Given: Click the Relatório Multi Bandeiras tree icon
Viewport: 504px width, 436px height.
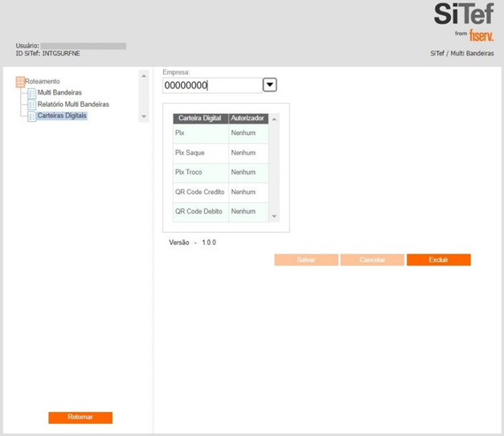Looking at the screenshot, I should pos(32,104).
